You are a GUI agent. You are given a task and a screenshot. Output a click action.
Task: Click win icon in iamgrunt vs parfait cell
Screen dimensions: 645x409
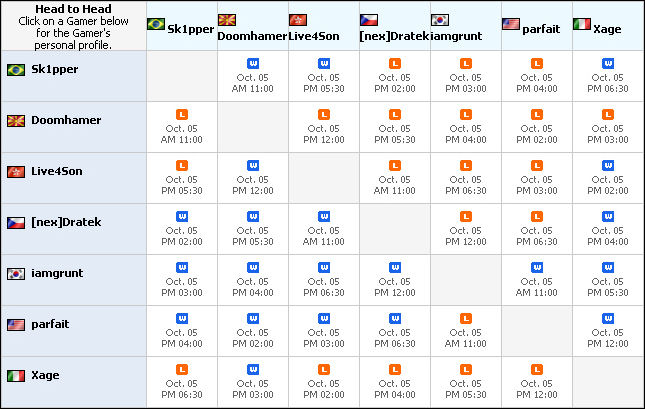[x=537, y=267]
